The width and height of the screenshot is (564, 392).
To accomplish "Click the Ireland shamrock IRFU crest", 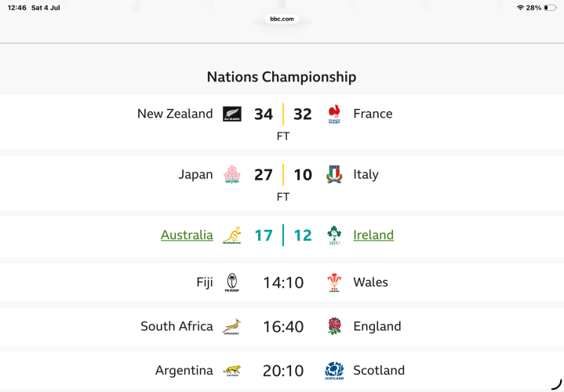I will (334, 235).
